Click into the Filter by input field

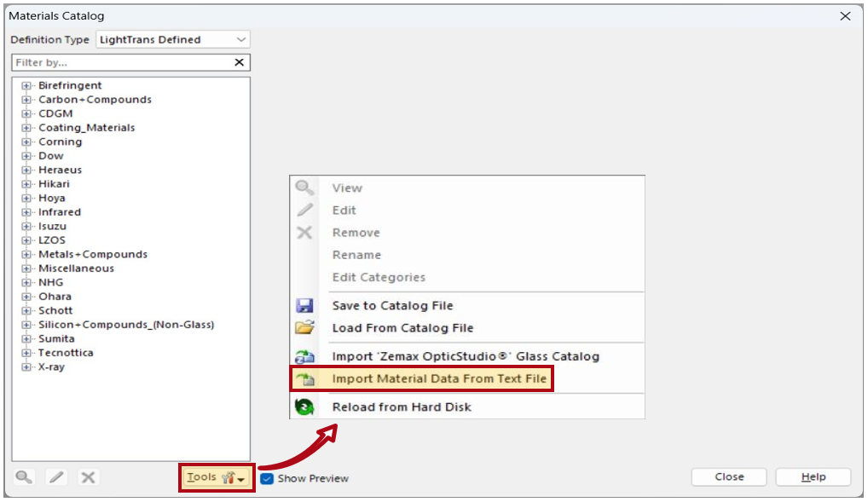122,62
